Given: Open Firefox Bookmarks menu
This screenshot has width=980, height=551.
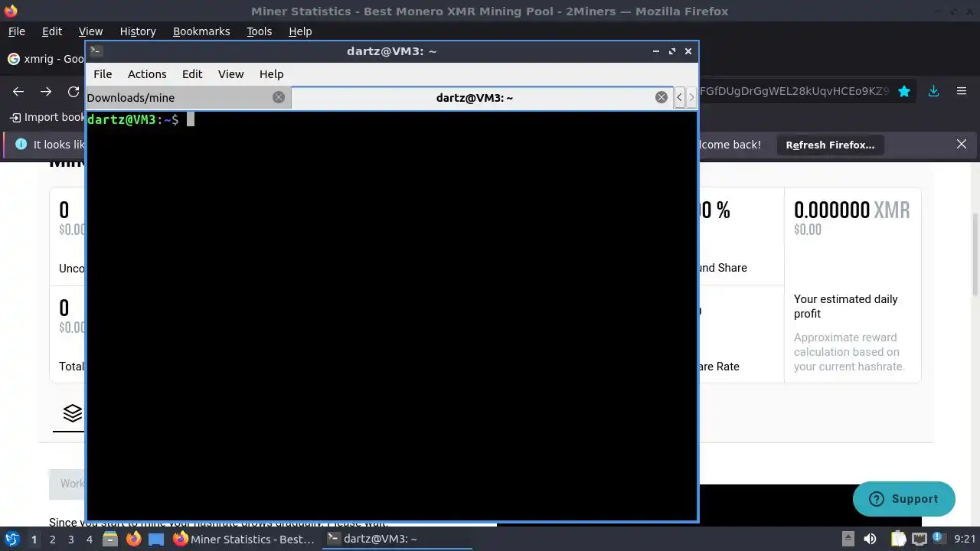Looking at the screenshot, I should click(x=201, y=31).
